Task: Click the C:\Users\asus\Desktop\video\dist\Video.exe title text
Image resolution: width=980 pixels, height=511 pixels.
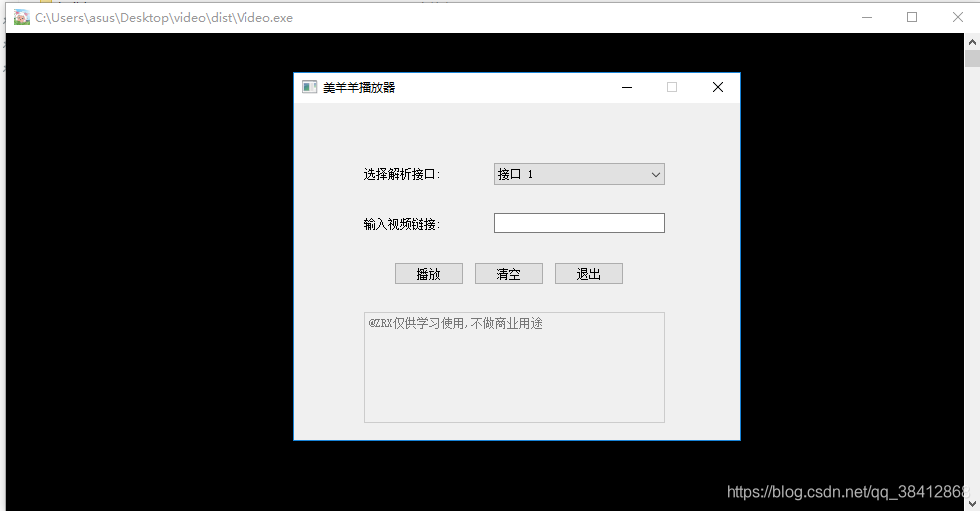Action: click(x=164, y=18)
